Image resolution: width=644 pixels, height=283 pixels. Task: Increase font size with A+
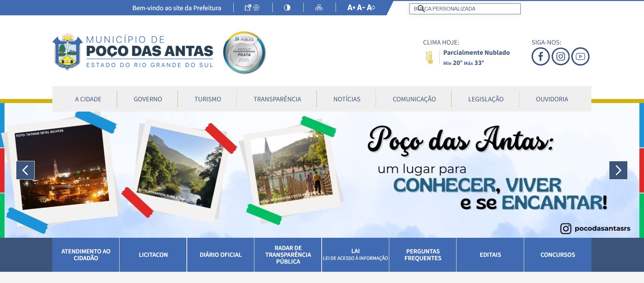pos(351,7)
